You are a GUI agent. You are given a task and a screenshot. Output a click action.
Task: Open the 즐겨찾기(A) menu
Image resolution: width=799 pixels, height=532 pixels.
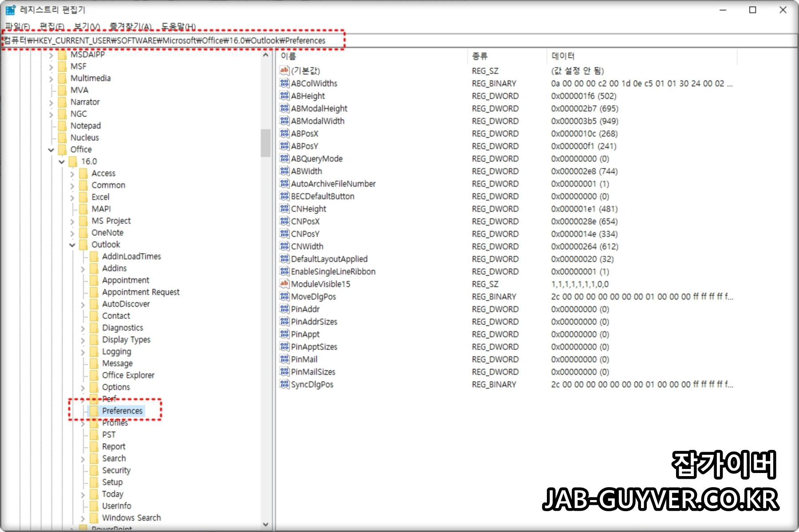pyautogui.click(x=131, y=26)
